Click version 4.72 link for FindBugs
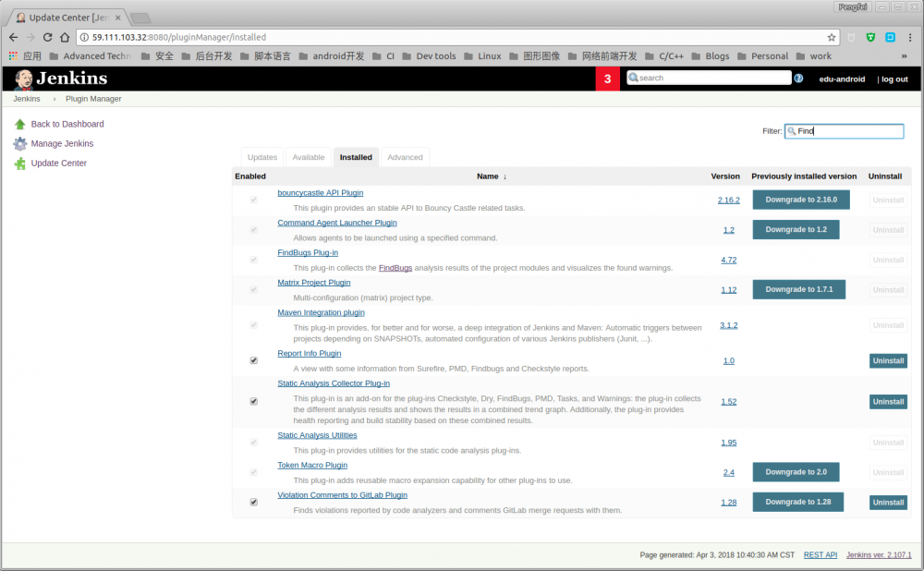 tap(728, 260)
